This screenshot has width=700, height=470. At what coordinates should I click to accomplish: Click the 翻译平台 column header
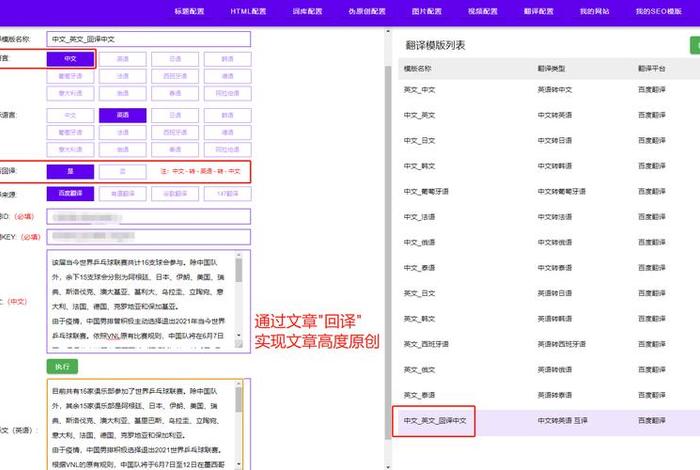click(x=652, y=69)
